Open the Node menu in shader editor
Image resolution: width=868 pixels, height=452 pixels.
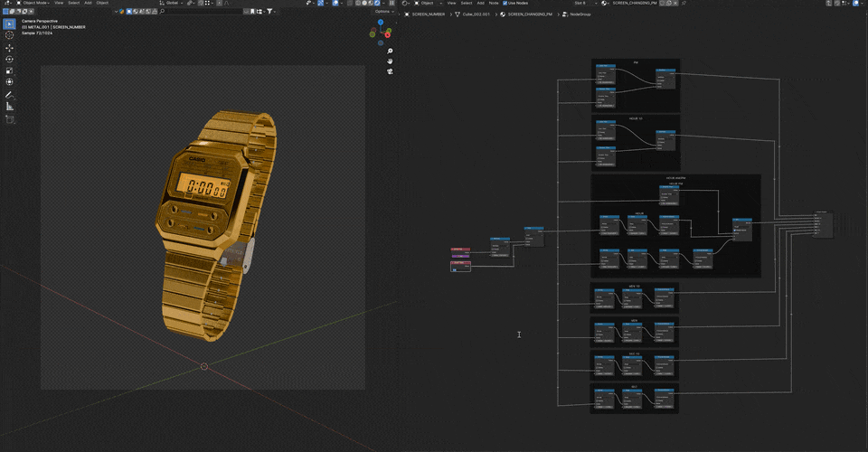click(494, 4)
